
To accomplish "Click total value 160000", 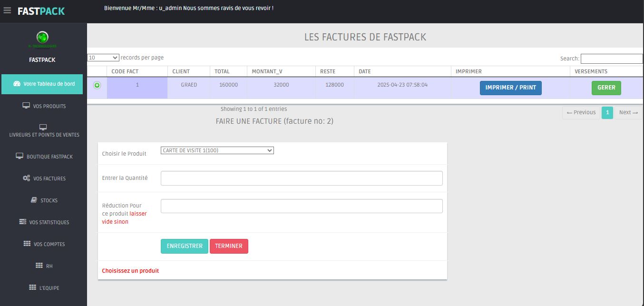I will point(228,85).
